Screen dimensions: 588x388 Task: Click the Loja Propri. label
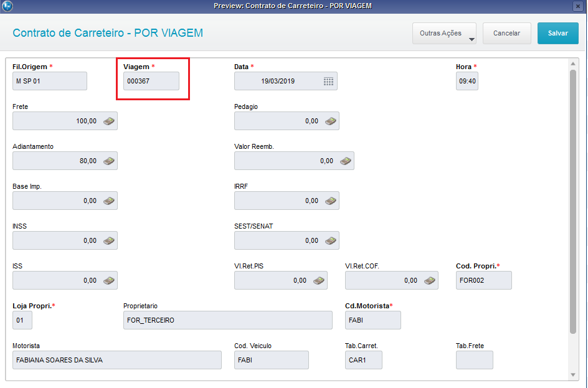pos(32,306)
